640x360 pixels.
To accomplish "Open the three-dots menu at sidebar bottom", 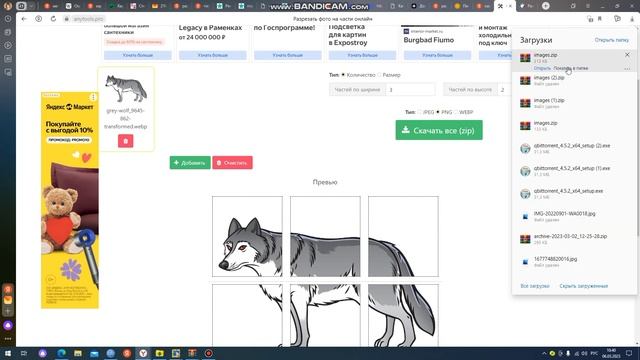I will click(x=8, y=339).
